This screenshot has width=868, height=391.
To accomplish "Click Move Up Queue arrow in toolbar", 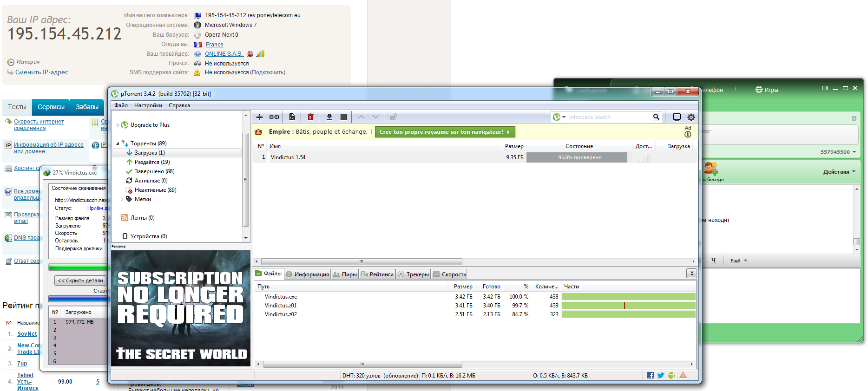I will [362, 117].
